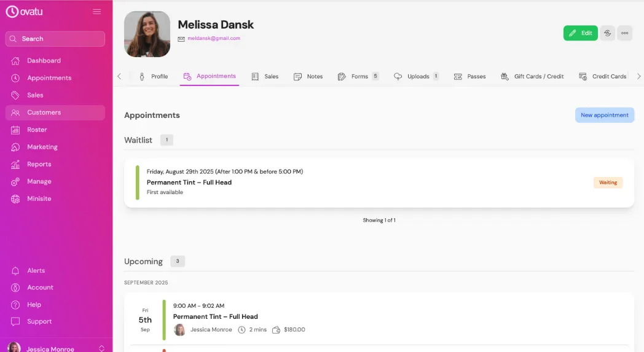This screenshot has width=644, height=352.
Task: Collapse sidebar with hamburger menu icon
Action: (97, 12)
